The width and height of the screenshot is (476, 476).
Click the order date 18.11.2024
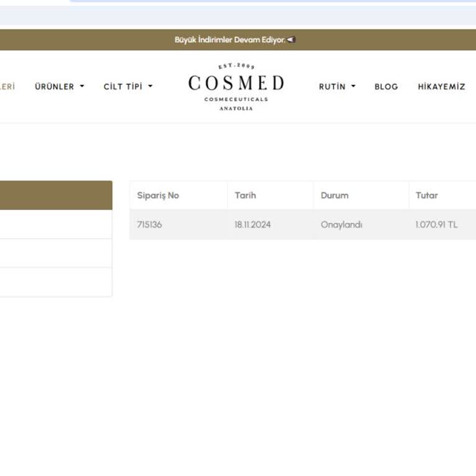tap(253, 224)
